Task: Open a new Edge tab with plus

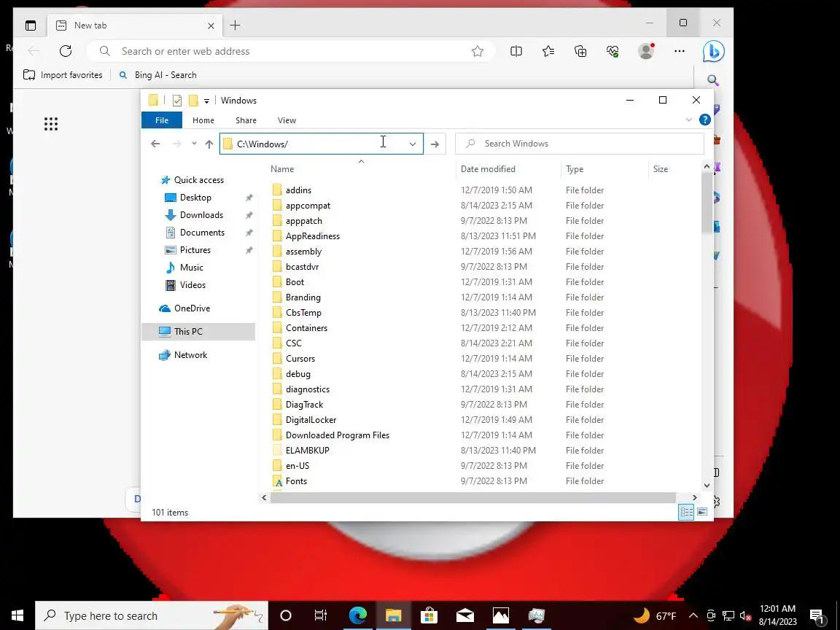Action: [236, 26]
